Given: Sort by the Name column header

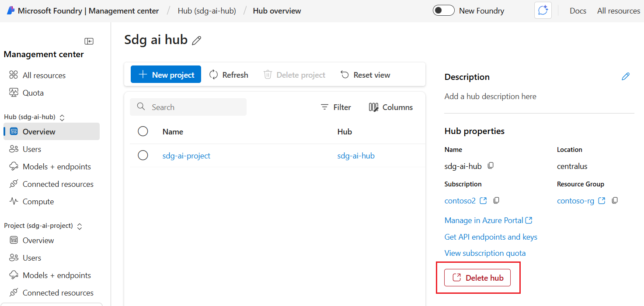Looking at the screenshot, I should click(x=173, y=131).
